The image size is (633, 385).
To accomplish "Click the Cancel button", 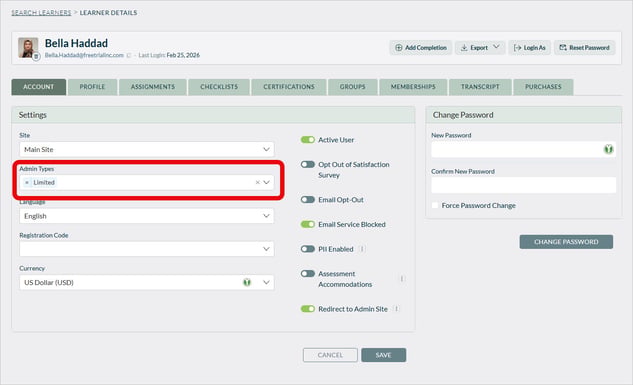I will [330, 355].
